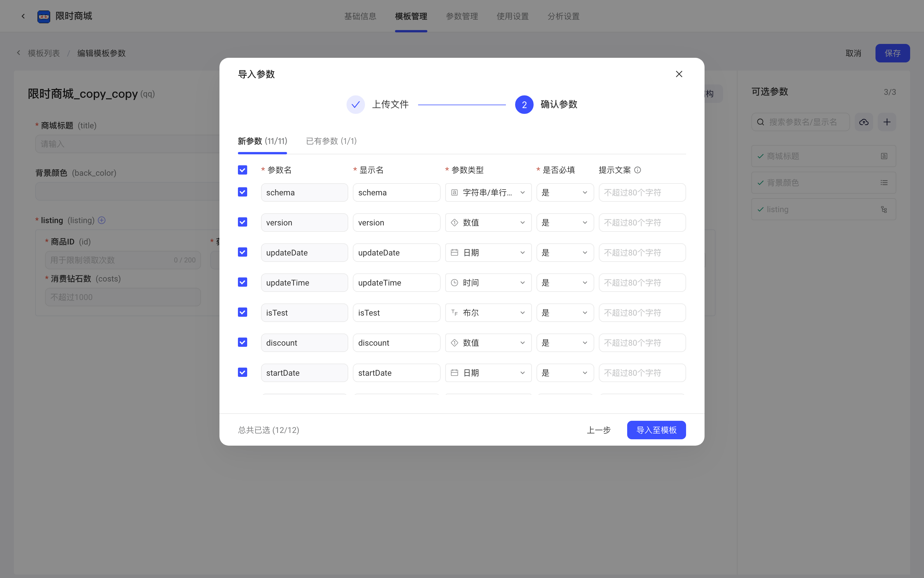Click the string type icon on 商城标题 item
The height and width of the screenshot is (578, 924).
(884, 156)
